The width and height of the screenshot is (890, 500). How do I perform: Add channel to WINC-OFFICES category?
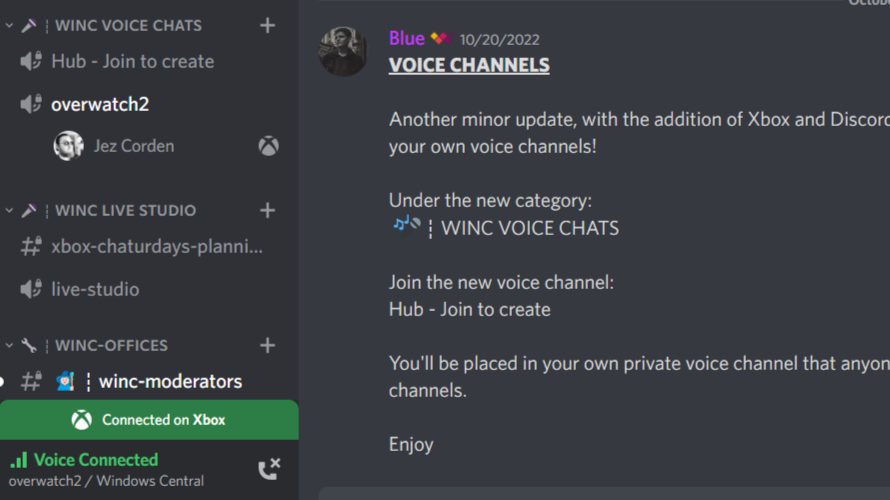(x=267, y=345)
